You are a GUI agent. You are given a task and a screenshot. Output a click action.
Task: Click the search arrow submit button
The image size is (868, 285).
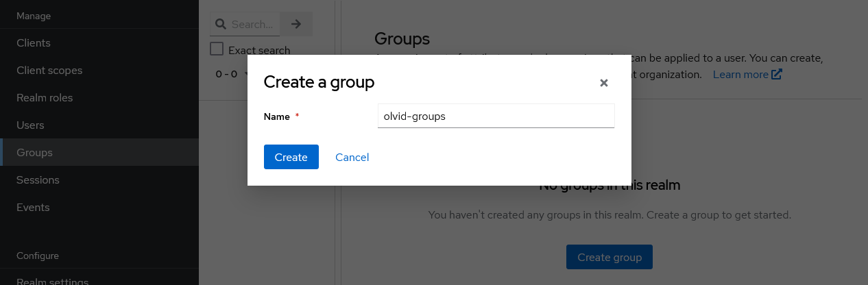coord(296,24)
